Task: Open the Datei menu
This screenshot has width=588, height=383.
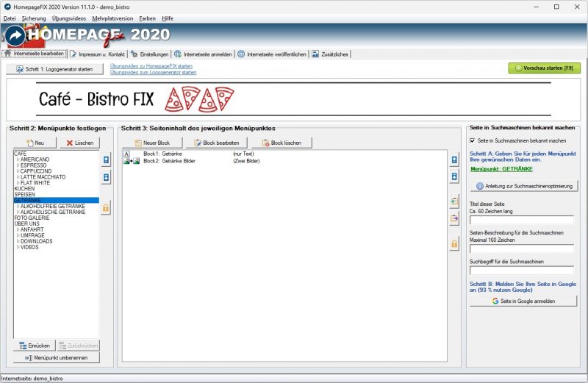Action: click(x=10, y=18)
